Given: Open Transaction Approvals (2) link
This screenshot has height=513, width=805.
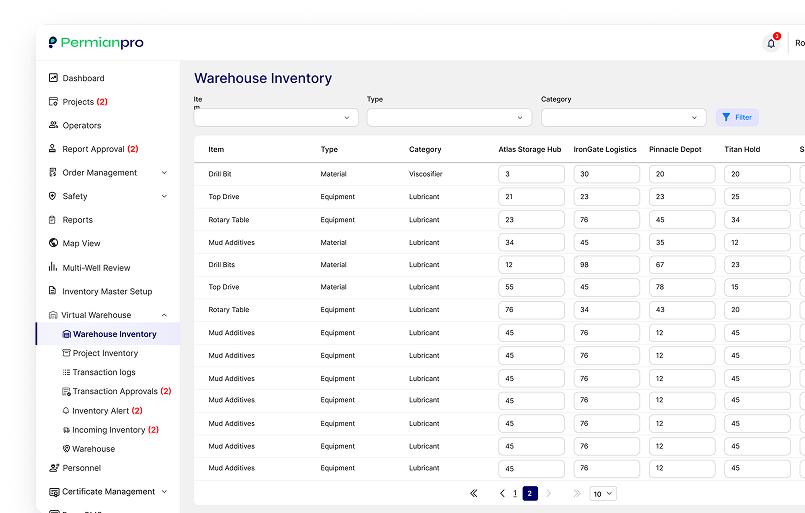Looking at the screenshot, I should [x=122, y=391].
